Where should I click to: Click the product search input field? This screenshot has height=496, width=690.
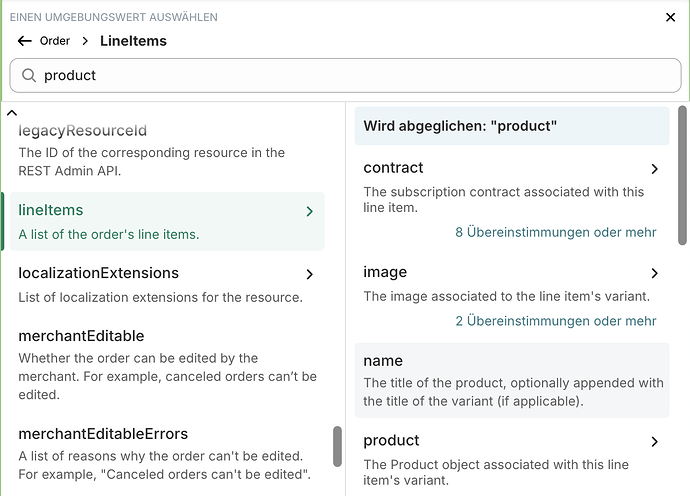pos(350,75)
